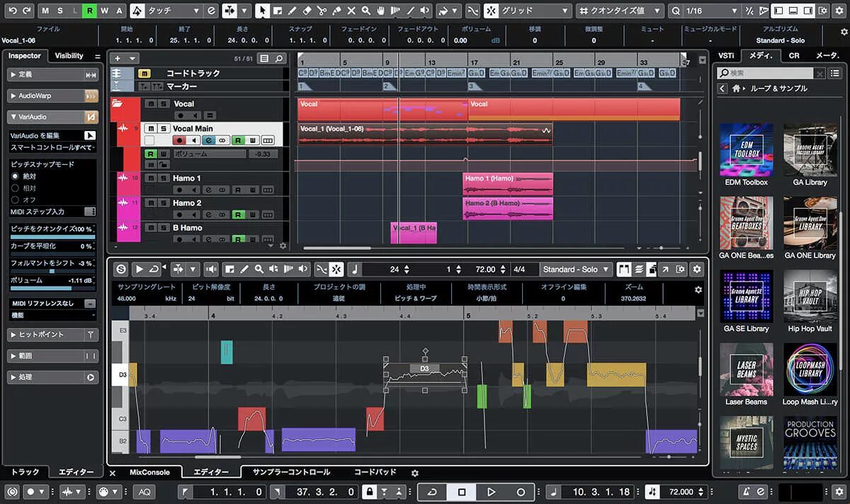This screenshot has width=850, height=504.
Task: Select the zoom magnifier tool
Action: pos(366,11)
